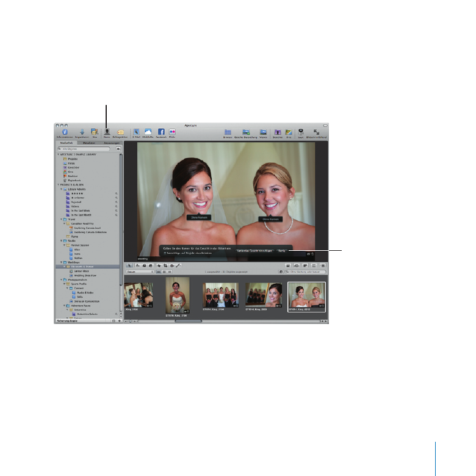Click the Name faces toolbar icon

(107, 132)
